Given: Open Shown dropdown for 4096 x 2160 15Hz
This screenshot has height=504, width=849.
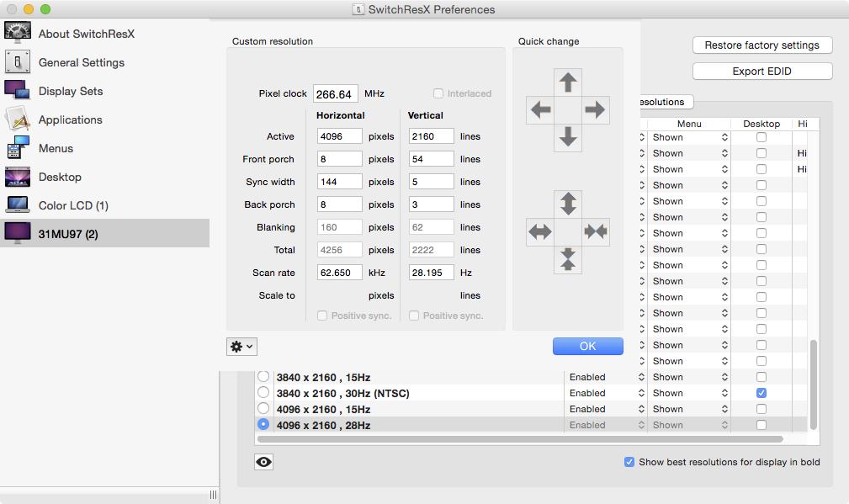Looking at the screenshot, I should [690, 409].
